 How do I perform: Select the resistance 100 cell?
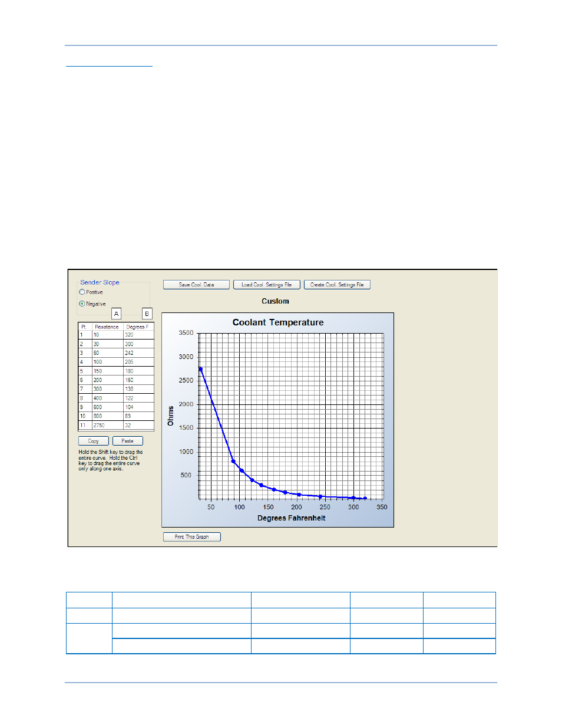click(x=107, y=362)
